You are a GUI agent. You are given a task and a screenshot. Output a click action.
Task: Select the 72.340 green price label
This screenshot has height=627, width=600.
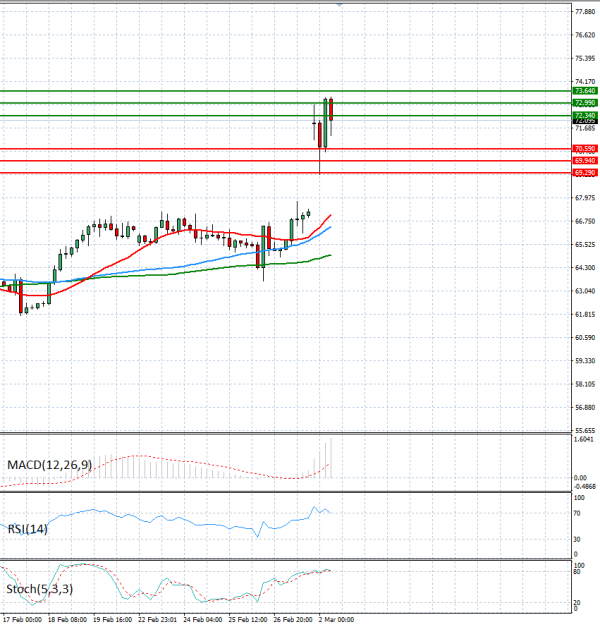click(585, 115)
